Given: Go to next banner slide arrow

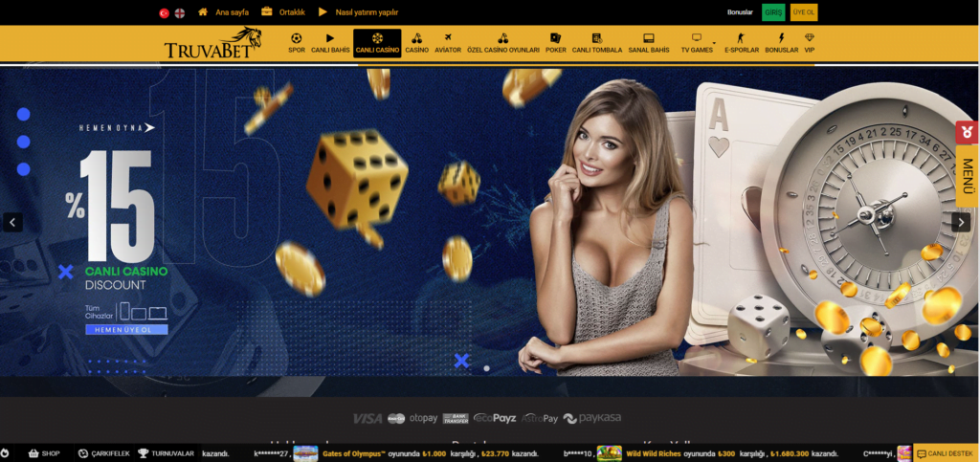Looking at the screenshot, I should pyautogui.click(x=961, y=222).
